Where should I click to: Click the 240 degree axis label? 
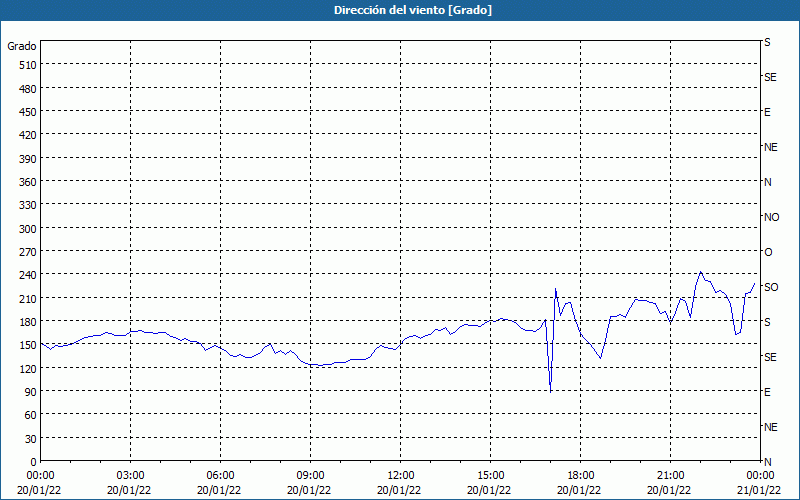(x=29, y=276)
